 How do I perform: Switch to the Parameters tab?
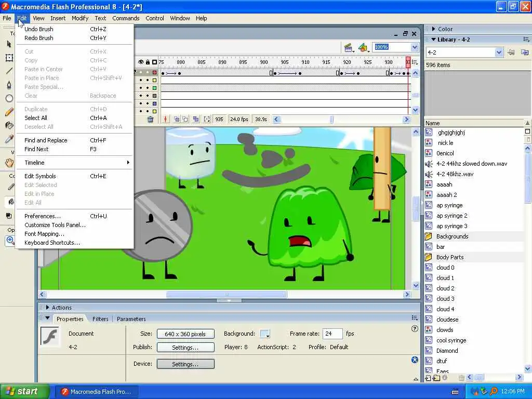tap(131, 319)
